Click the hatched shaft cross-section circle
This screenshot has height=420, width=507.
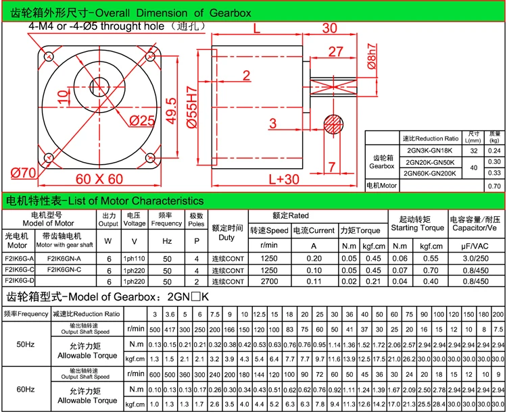pyautogui.click(x=333, y=124)
